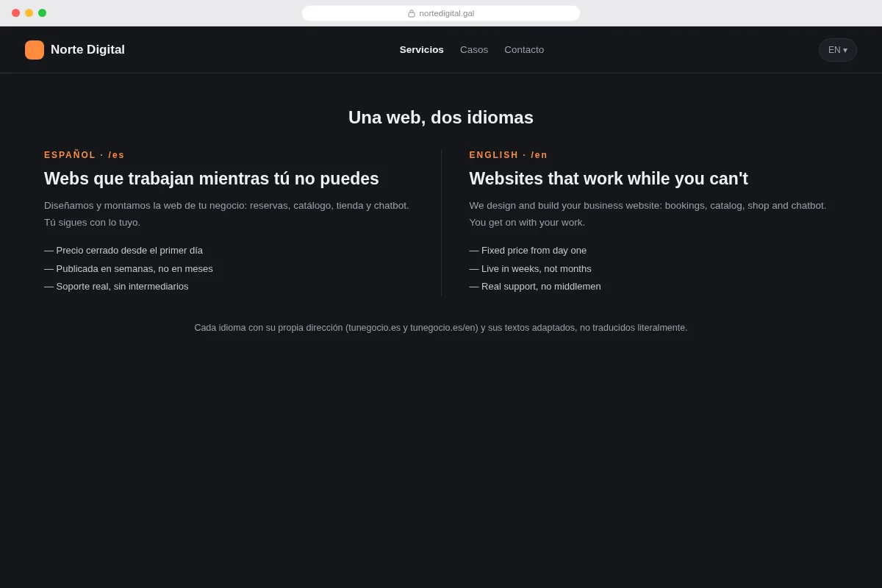Click 'Websites that work while you can't' heading
The height and width of the screenshot is (588, 882).
pyautogui.click(x=609, y=179)
